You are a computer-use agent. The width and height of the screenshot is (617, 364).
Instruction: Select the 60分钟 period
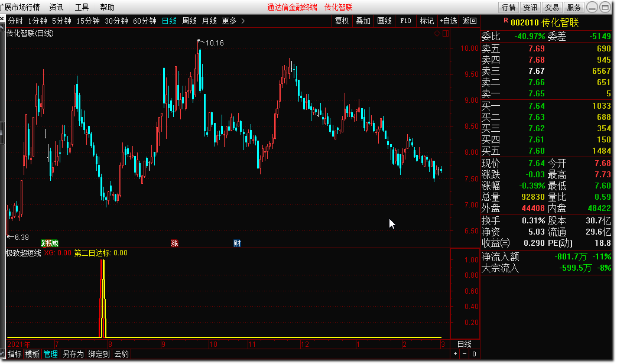point(144,21)
